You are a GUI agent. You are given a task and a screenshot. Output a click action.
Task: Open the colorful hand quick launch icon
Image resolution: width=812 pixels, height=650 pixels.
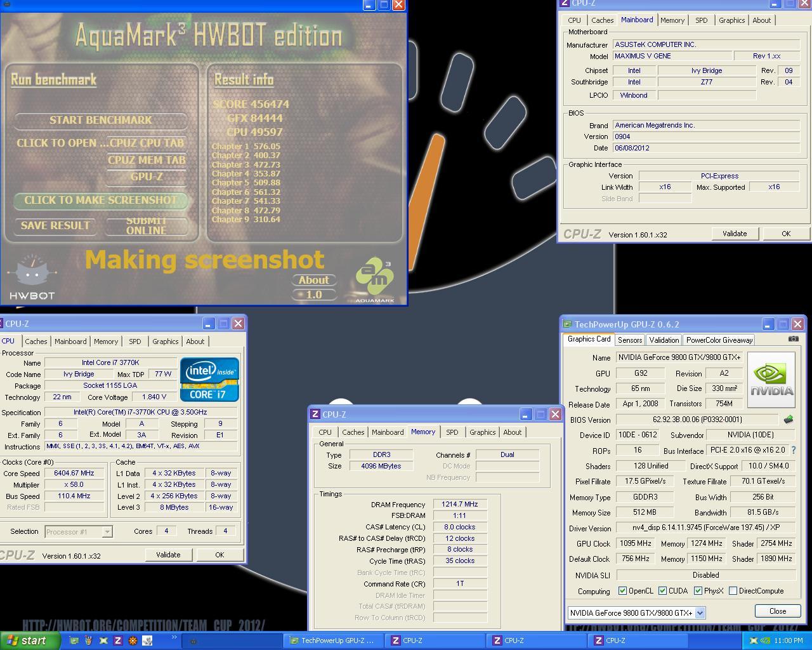coord(89,640)
